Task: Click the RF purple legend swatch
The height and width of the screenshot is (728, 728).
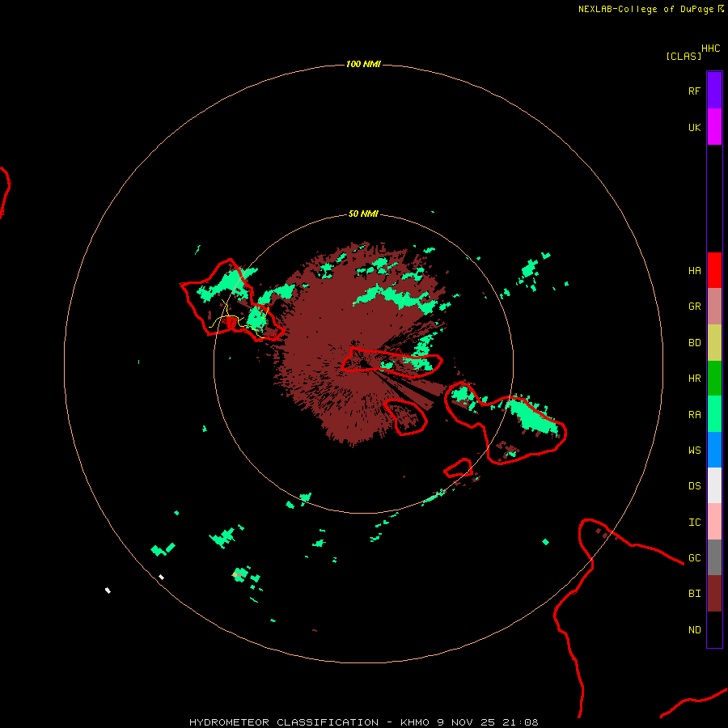Action: [x=714, y=90]
